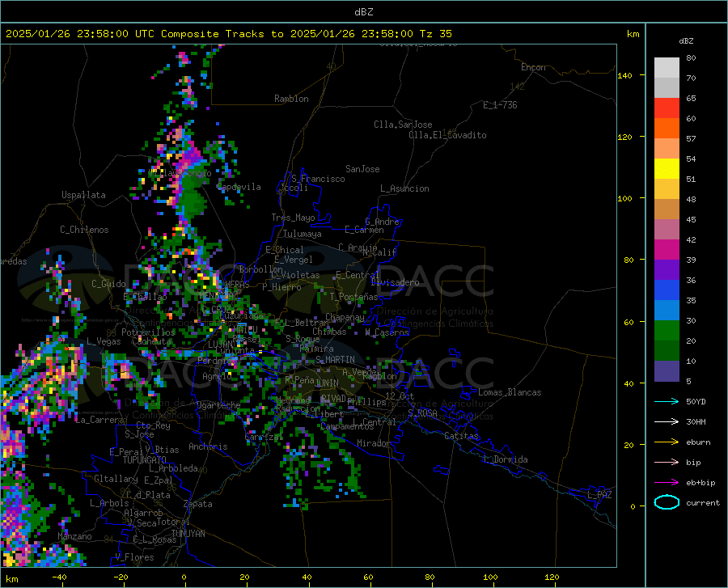
Task: Click the Tres_Mayo map label
Action: 293,218
